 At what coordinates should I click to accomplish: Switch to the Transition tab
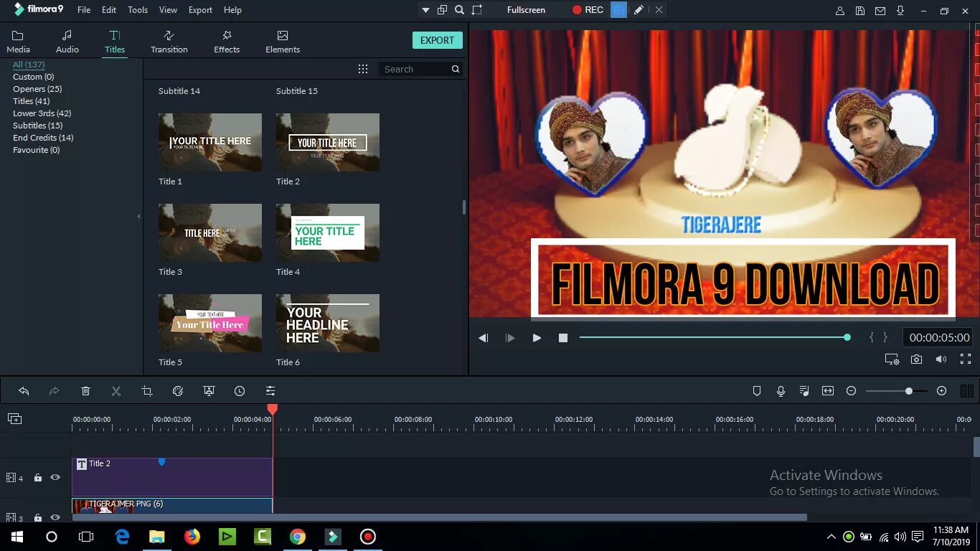[x=169, y=42]
